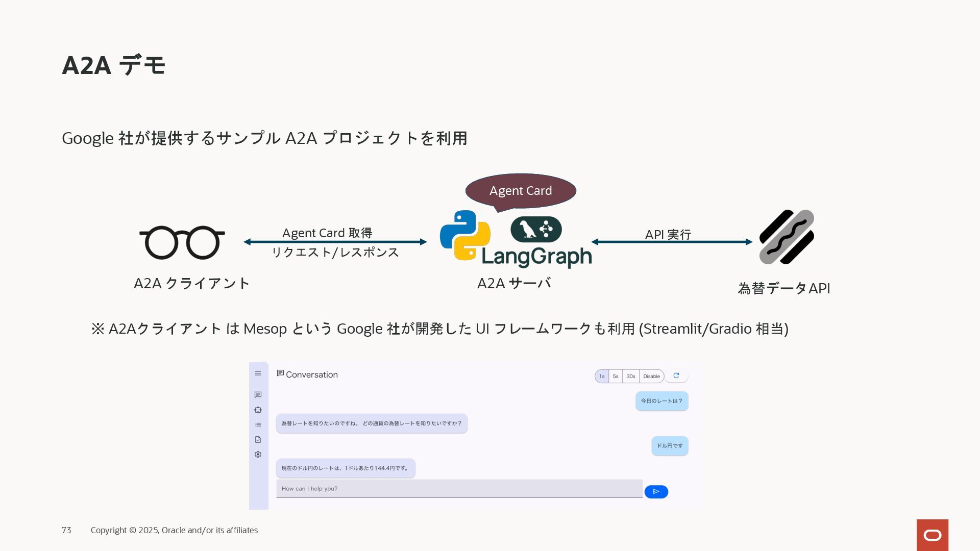This screenshot has height=551, width=980.
Task: Select the 1s refresh interval
Action: click(602, 377)
